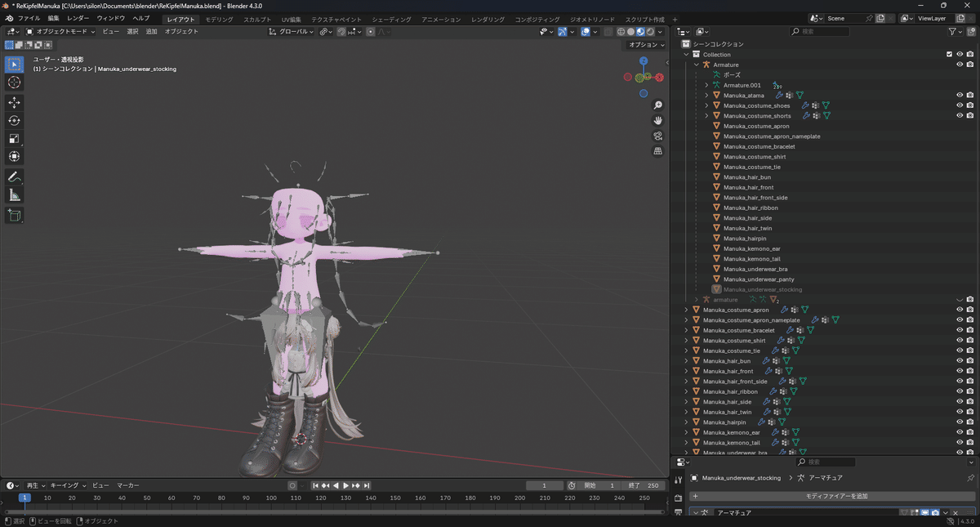The width and height of the screenshot is (980, 527).
Task: Open the Render Properties tab in the Properties editor
Action: point(679,497)
